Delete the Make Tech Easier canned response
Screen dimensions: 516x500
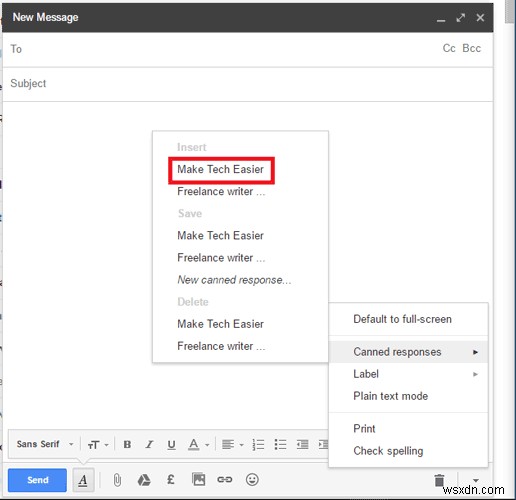coord(220,324)
